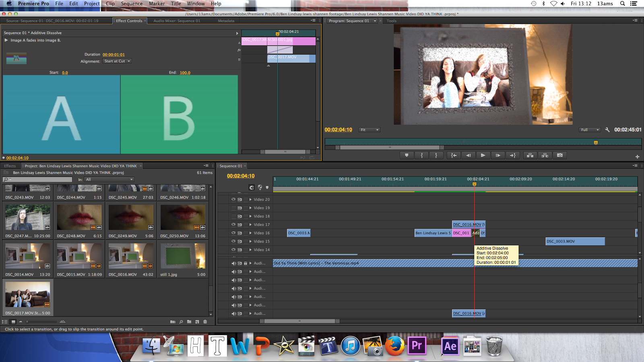
Task: Click the Mark Out button
Action: click(x=436, y=155)
